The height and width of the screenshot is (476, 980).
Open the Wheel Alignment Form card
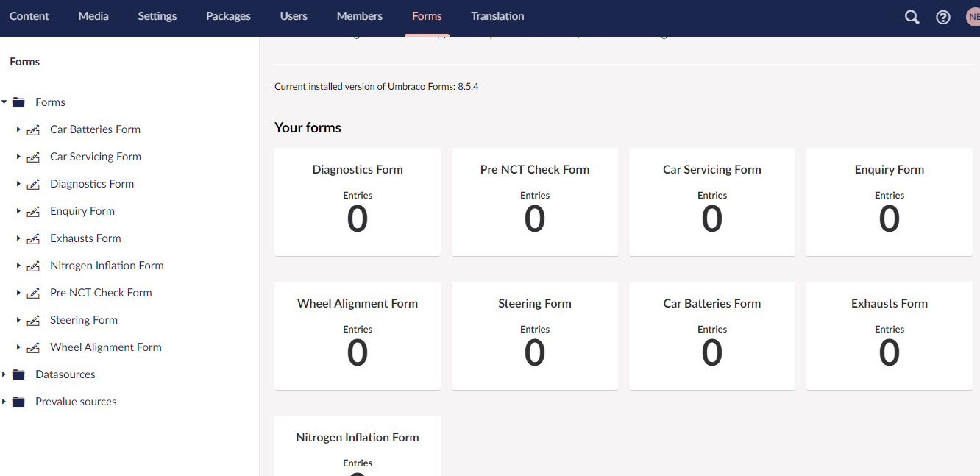[358, 335]
